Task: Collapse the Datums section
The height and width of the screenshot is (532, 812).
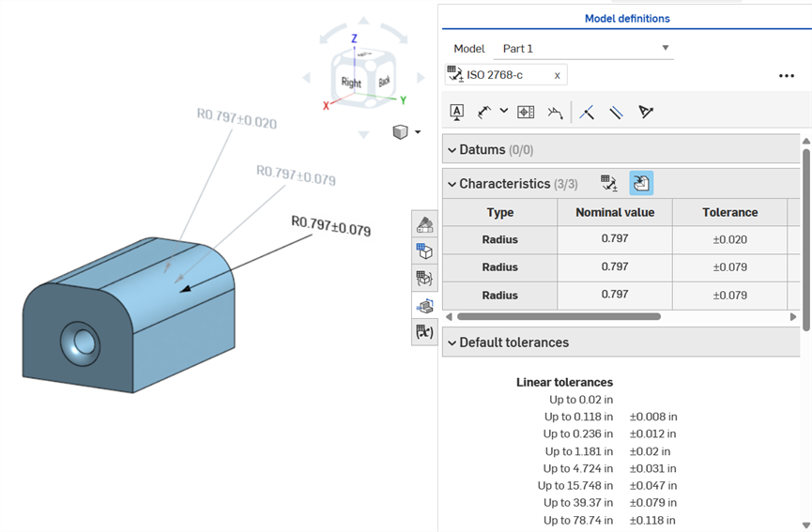Action: [x=452, y=150]
